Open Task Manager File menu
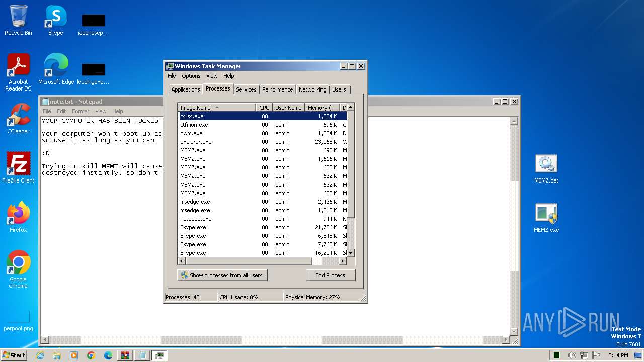 coord(172,76)
